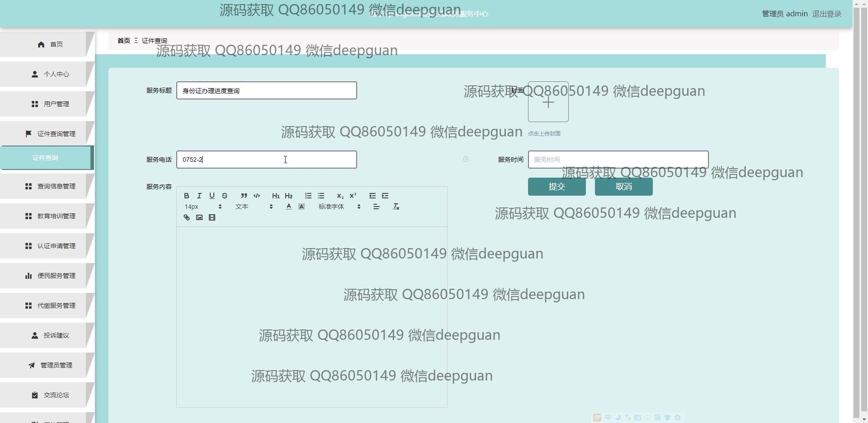Click the 管理员 admin user label
Screen dimensions: 868x423
pyautogui.click(x=785, y=14)
